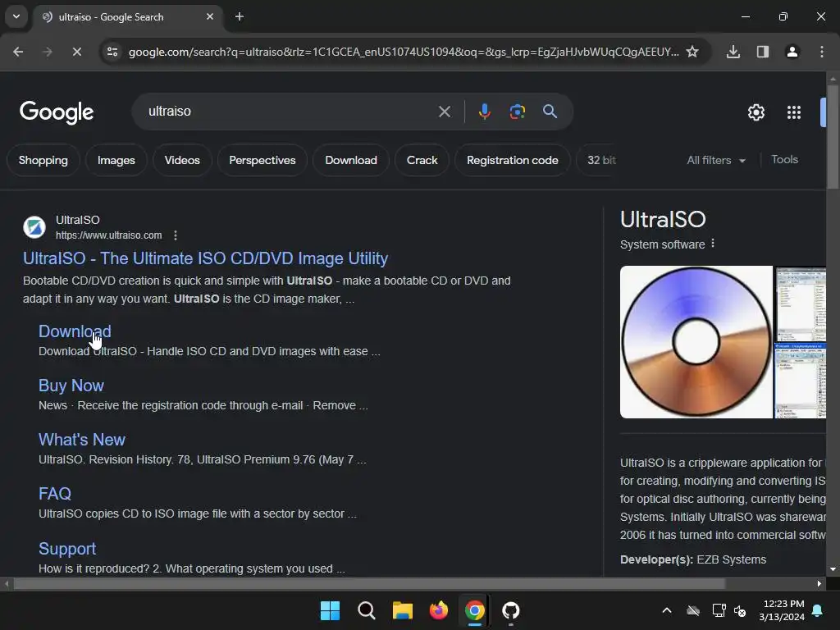The image size is (840, 630).
Task: Click the scroll-down arrow of vertical scrollbar
Action: pyautogui.click(x=833, y=569)
